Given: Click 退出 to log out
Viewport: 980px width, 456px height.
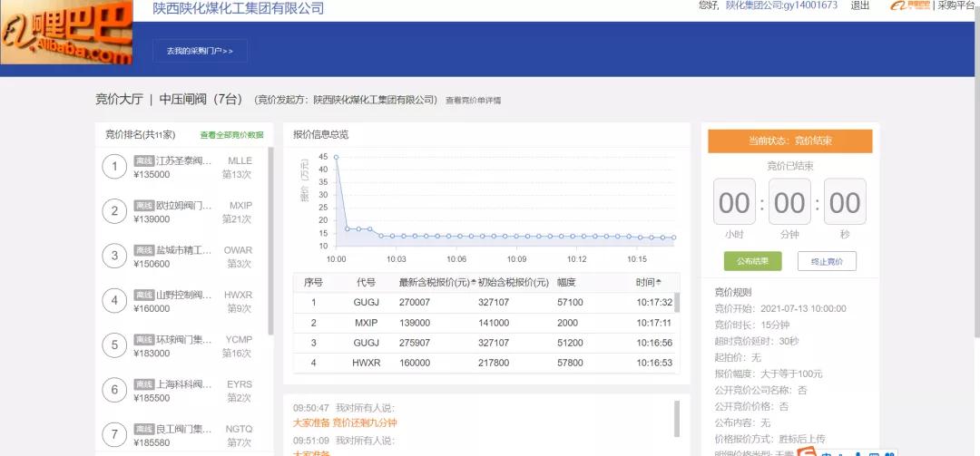Looking at the screenshot, I should coord(859,5).
